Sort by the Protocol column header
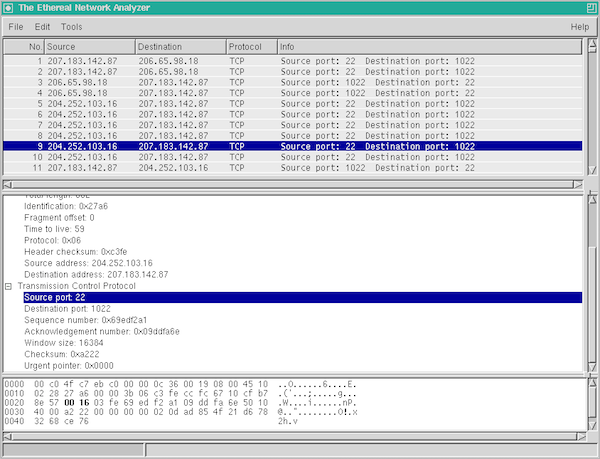The height and width of the screenshot is (459, 600). point(252,47)
